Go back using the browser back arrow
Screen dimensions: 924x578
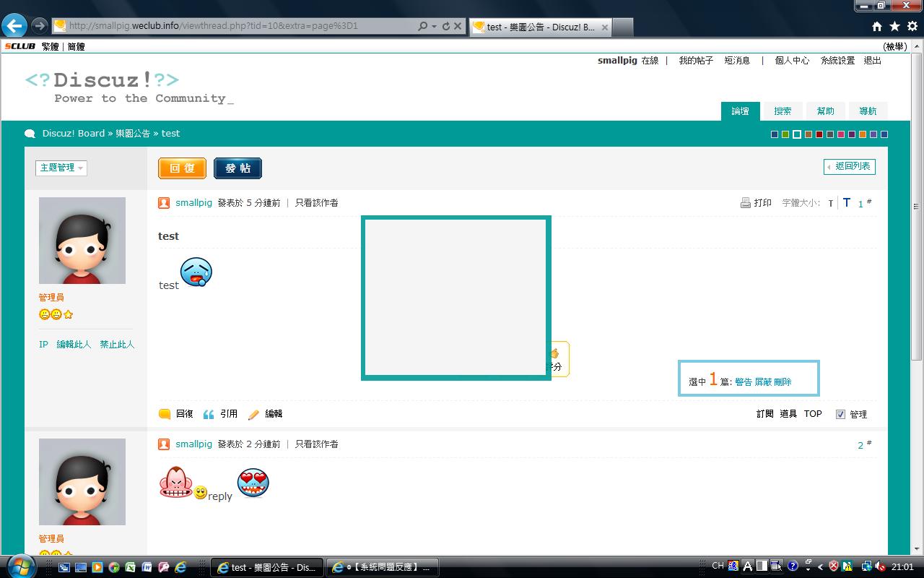14,26
